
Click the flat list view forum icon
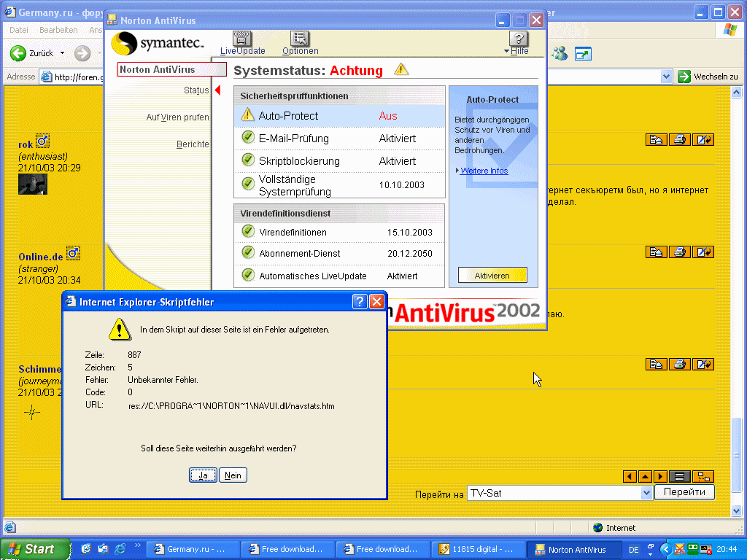pyautogui.click(x=680, y=476)
